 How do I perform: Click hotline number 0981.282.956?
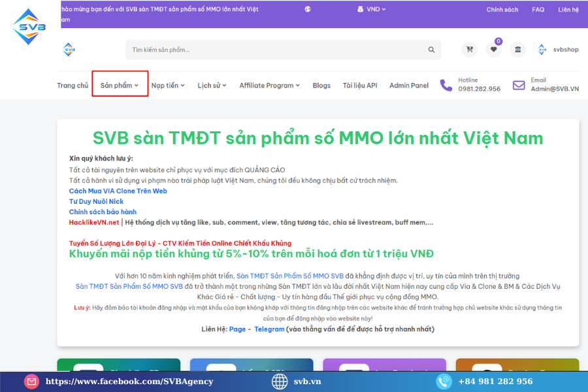[x=480, y=89]
